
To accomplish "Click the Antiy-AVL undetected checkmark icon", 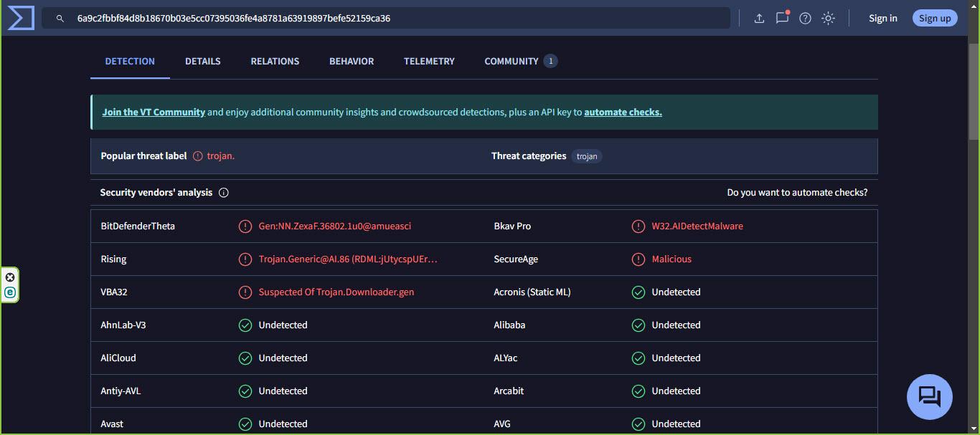I will [245, 391].
